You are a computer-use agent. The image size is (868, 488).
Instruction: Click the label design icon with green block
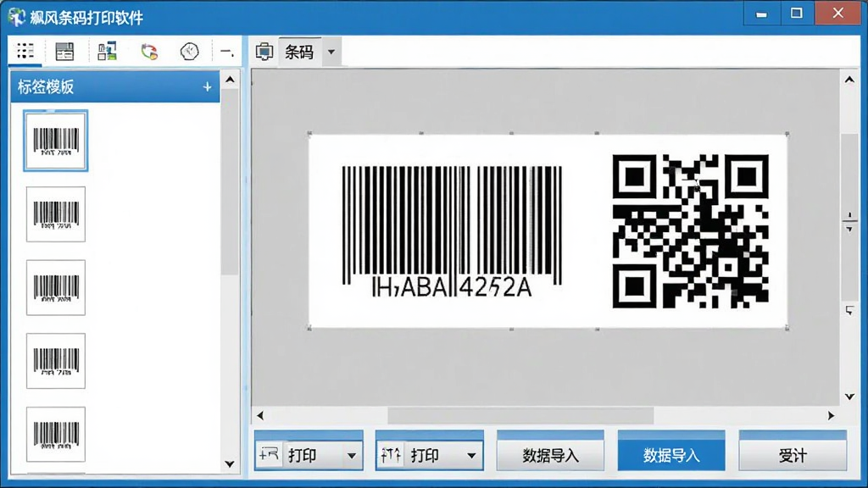(x=107, y=52)
